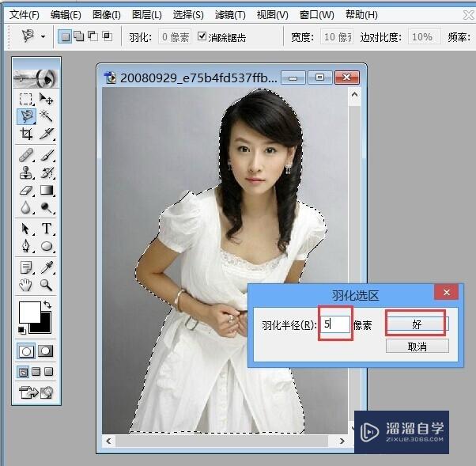476x466 pixels.
Task: Select the Eyedropper tool
Action: coord(46,267)
